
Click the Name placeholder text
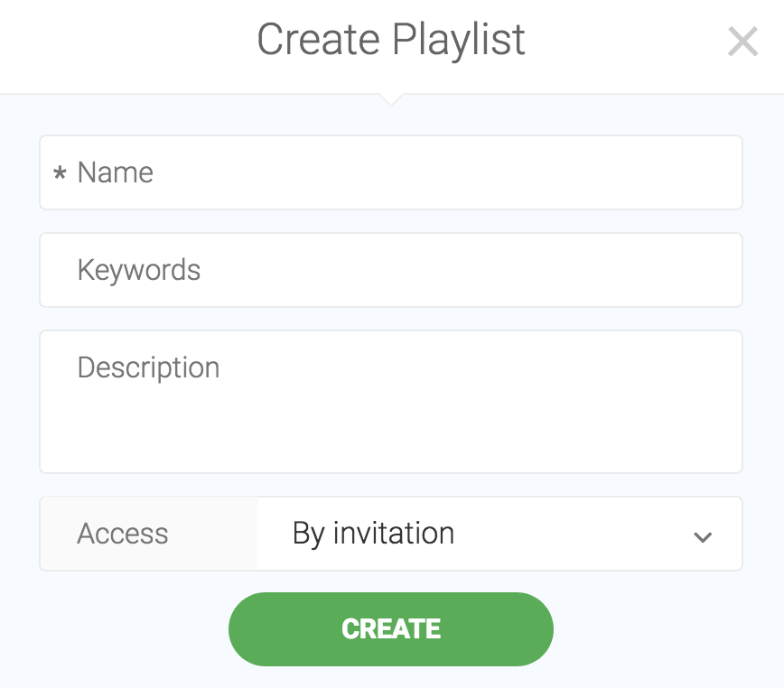click(x=116, y=172)
